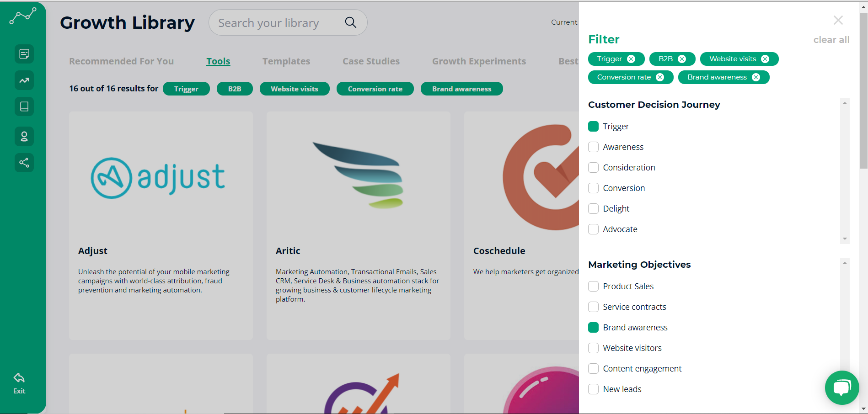Click the growth chart logo icon

pyautogui.click(x=23, y=16)
